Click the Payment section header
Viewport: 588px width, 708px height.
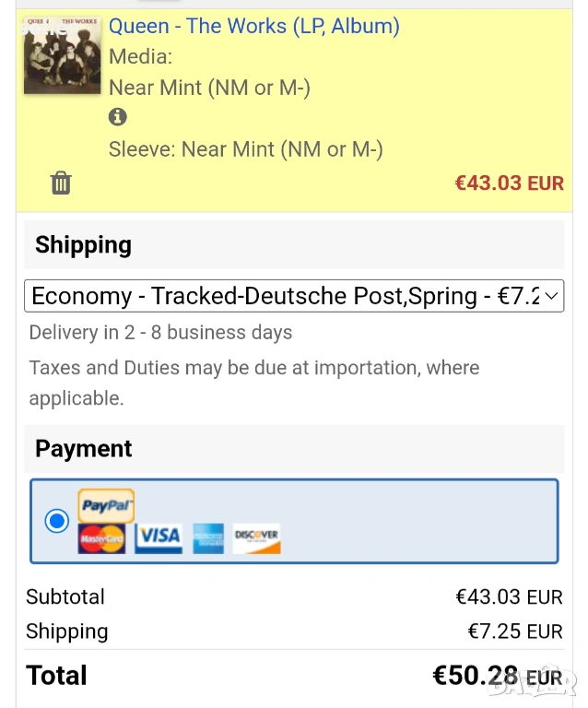pos(83,449)
